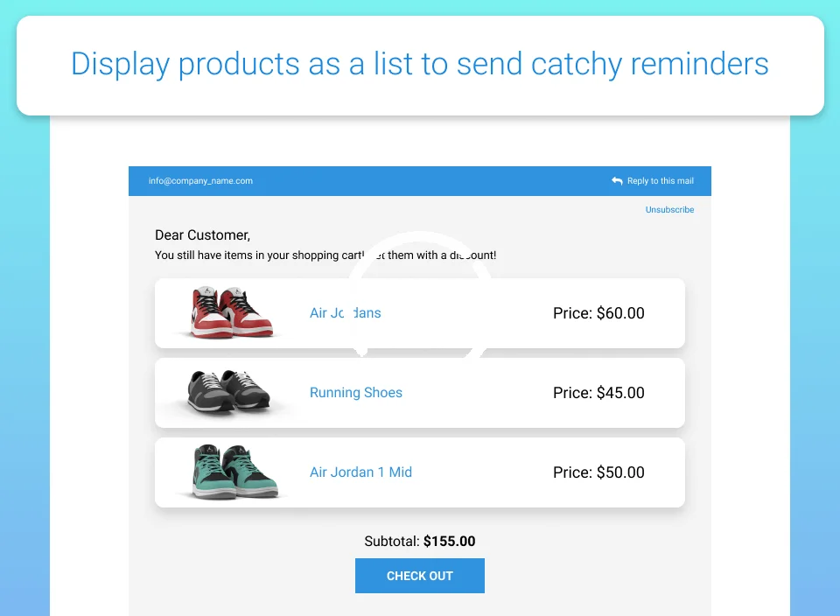This screenshot has width=840, height=616.
Task: Click the shopping cart reminder sentence
Action: tap(325, 255)
